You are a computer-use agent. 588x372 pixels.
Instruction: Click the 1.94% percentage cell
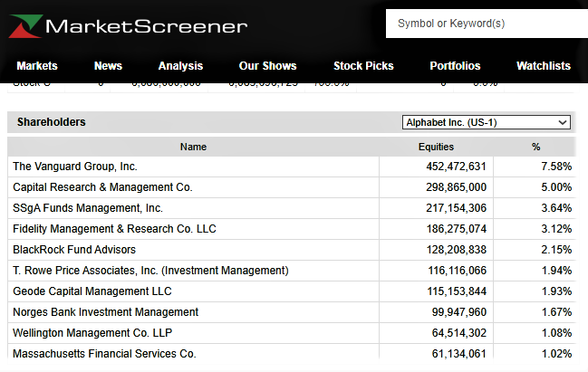pos(556,271)
